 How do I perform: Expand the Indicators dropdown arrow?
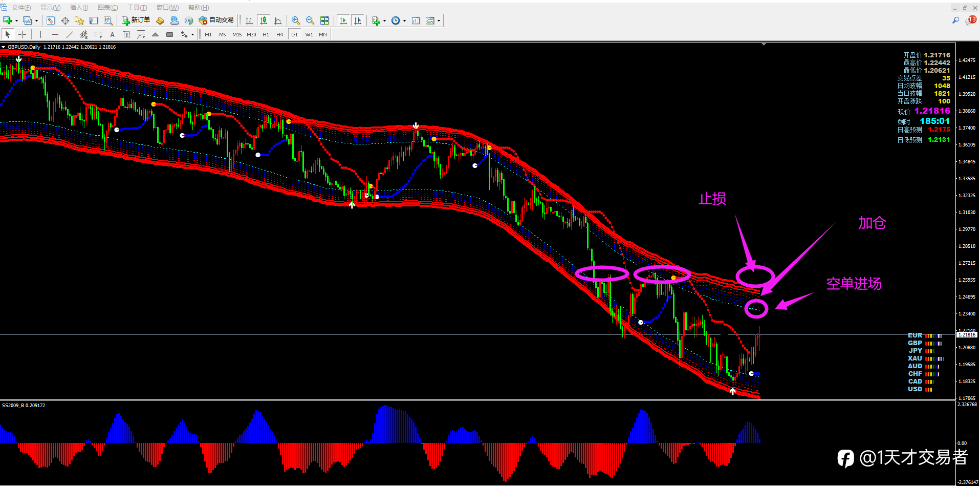click(x=384, y=21)
